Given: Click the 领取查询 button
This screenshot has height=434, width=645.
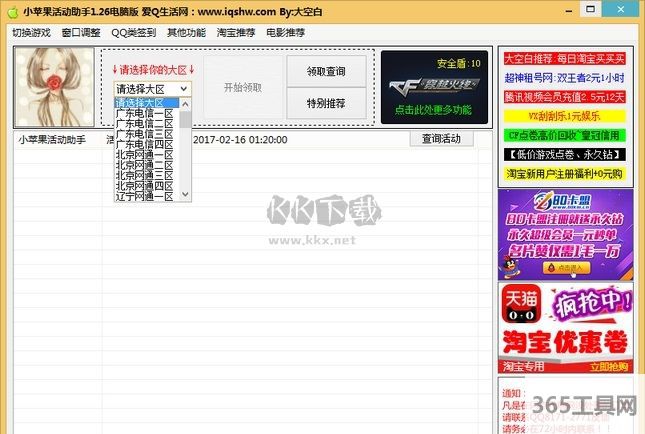Looking at the screenshot, I should 325,71.
